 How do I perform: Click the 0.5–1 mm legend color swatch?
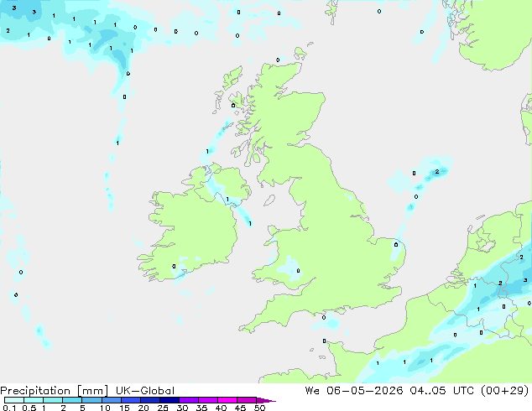click(x=34, y=400)
